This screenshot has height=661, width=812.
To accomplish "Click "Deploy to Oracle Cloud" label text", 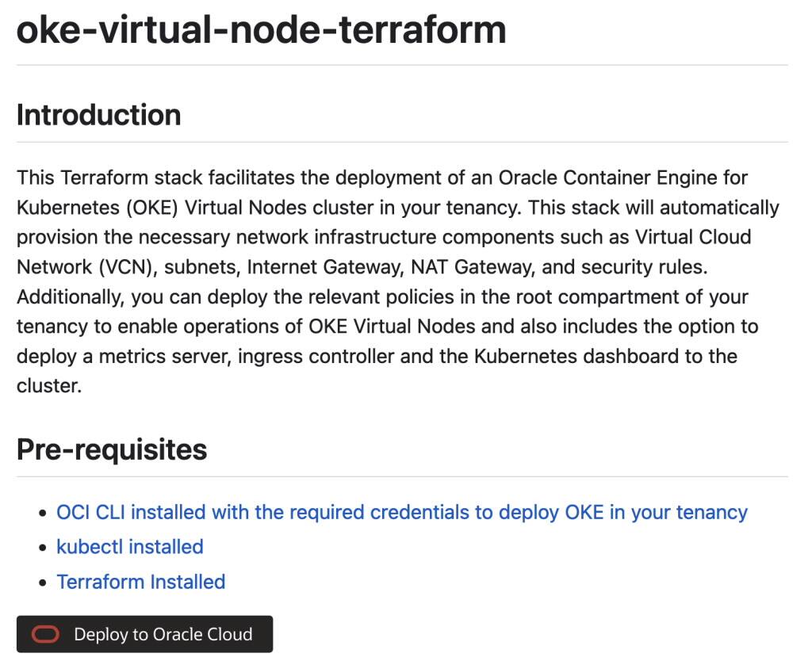I will click(x=162, y=634).
